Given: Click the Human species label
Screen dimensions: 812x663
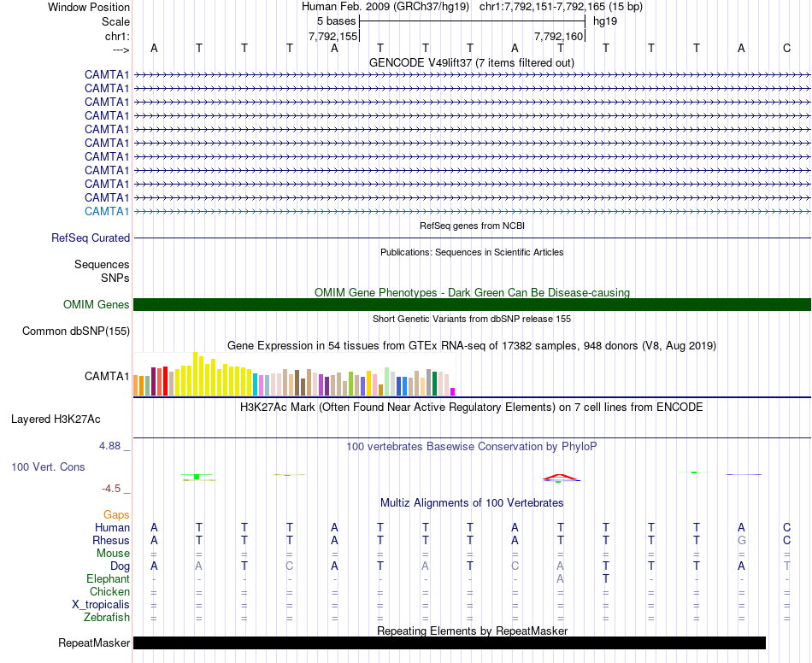Looking at the screenshot, I should [112, 527].
